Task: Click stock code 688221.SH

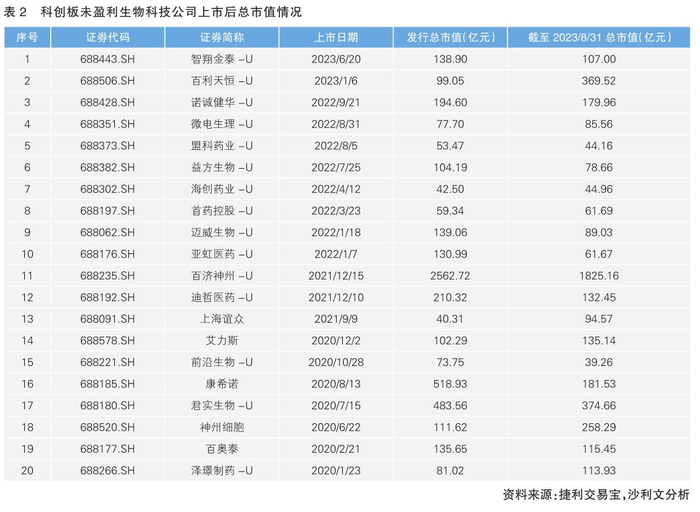Action: click(x=108, y=362)
